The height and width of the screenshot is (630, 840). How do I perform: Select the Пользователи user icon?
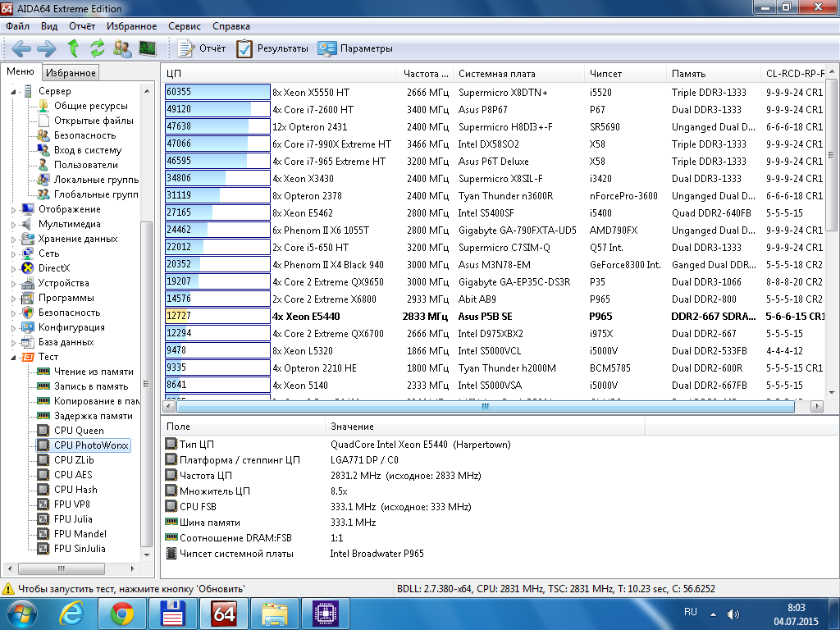pyautogui.click(x=43, y=165)
